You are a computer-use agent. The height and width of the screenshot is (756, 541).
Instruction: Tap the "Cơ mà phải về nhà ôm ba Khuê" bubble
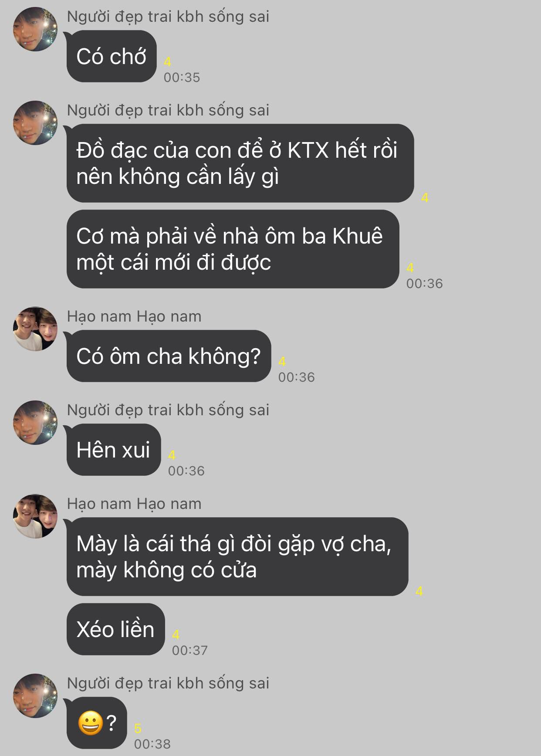233,249
